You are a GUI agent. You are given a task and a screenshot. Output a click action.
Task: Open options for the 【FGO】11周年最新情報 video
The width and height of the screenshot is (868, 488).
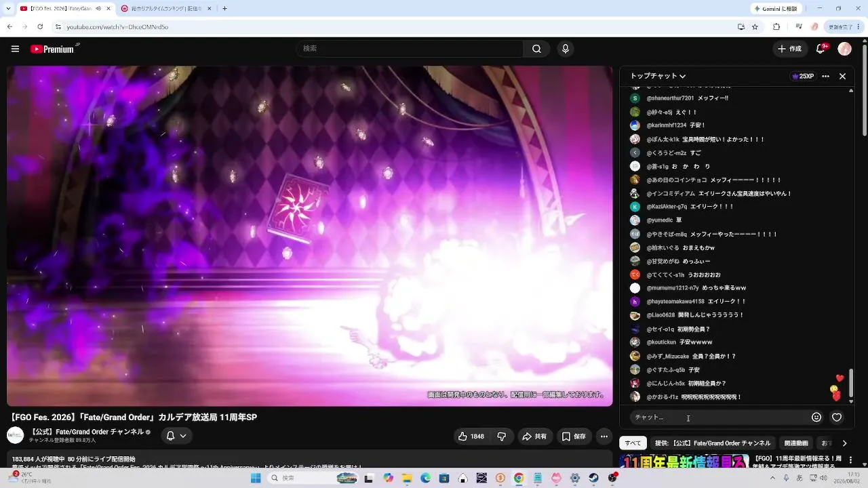(x=850, y=462)
